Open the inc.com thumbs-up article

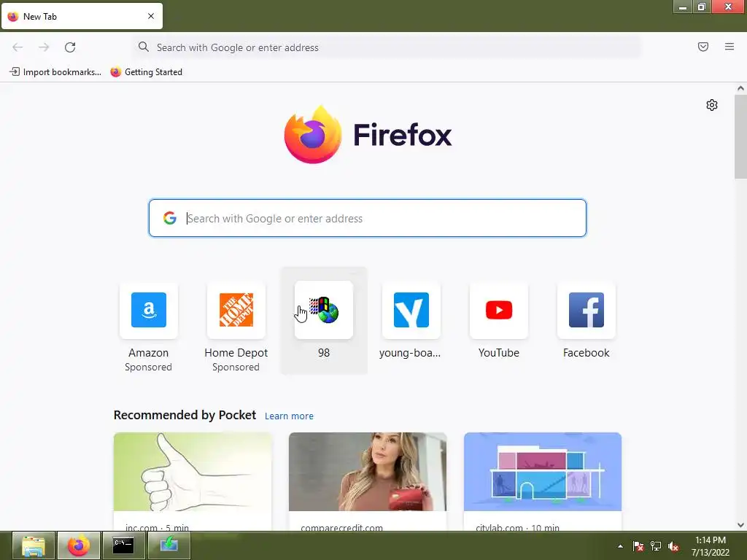pos(193,481)
